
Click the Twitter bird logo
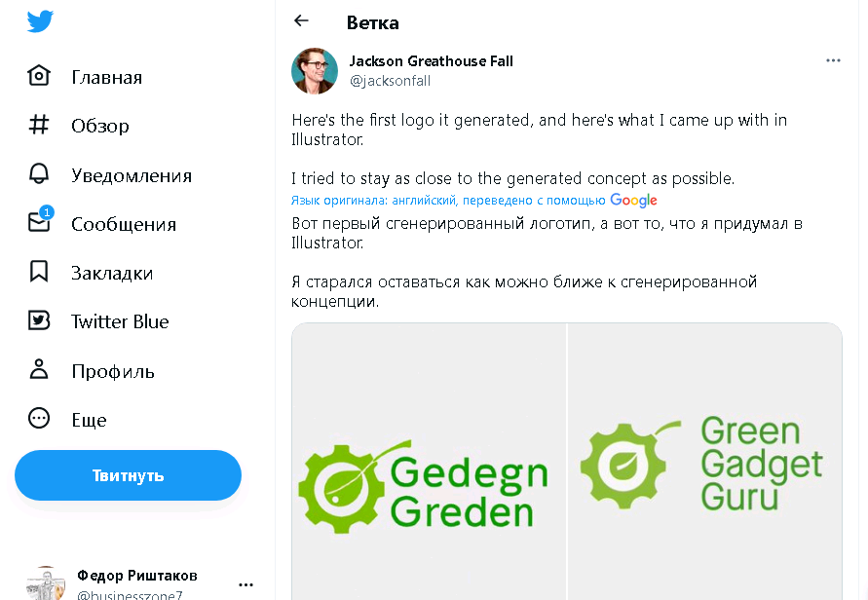click(40, 19)
